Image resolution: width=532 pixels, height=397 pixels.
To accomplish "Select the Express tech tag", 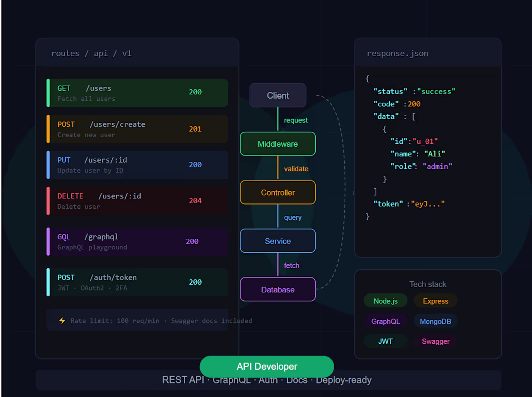I will click(x=436, y=301).
